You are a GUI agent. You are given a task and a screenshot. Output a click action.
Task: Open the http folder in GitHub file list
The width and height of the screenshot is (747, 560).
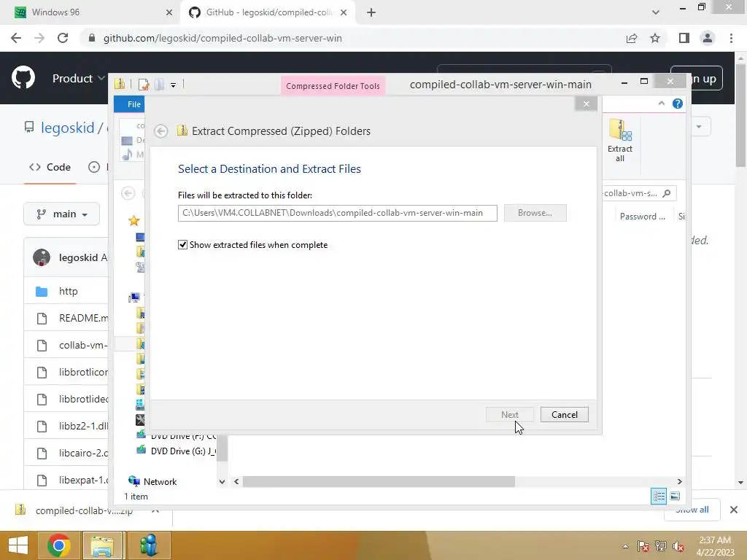68,291
